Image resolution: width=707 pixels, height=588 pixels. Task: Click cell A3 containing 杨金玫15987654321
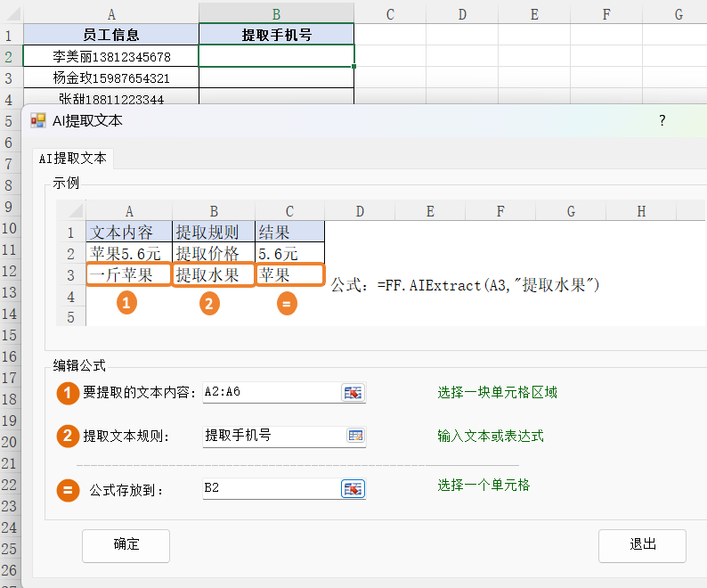point(111,78)
